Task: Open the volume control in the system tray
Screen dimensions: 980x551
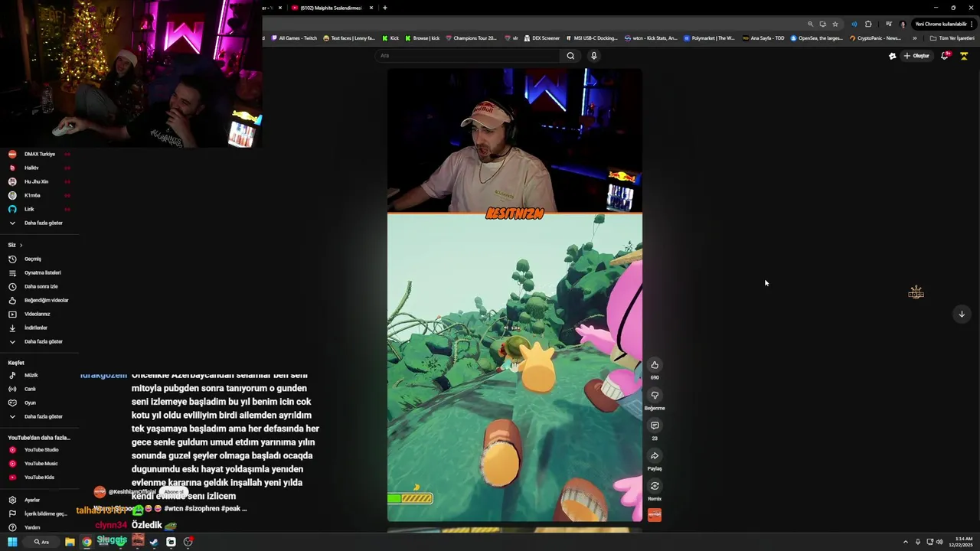Action: point(939,542)
